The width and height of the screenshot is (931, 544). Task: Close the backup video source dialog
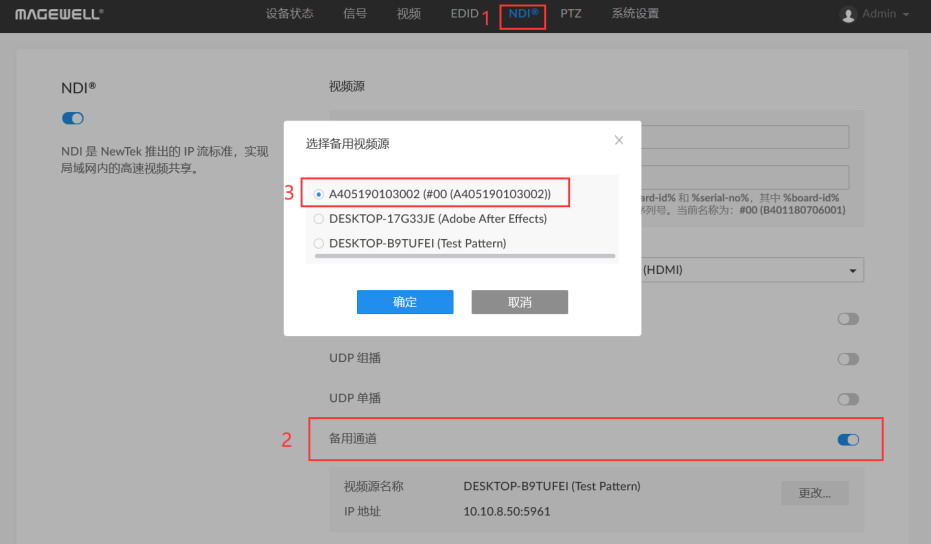tap(619, 140)
